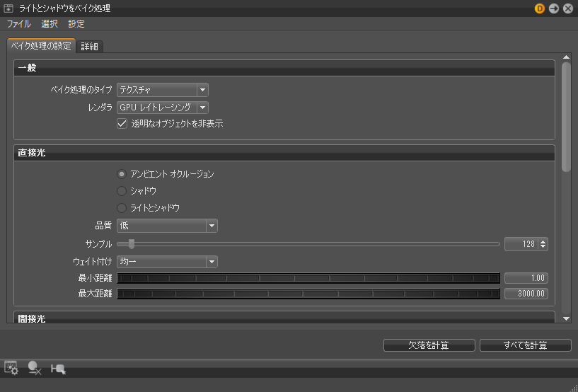Open the 品質 dropdown

click(167, 226)
